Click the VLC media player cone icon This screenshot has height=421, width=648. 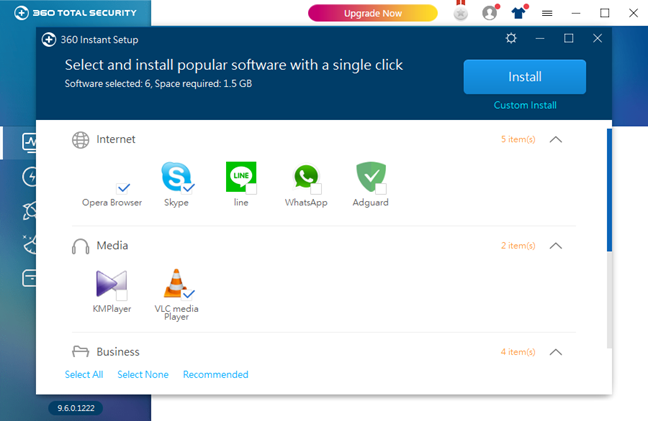point(175,283)
